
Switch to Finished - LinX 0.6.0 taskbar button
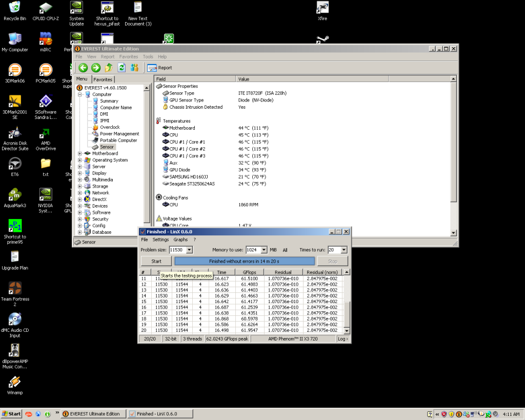160,414
